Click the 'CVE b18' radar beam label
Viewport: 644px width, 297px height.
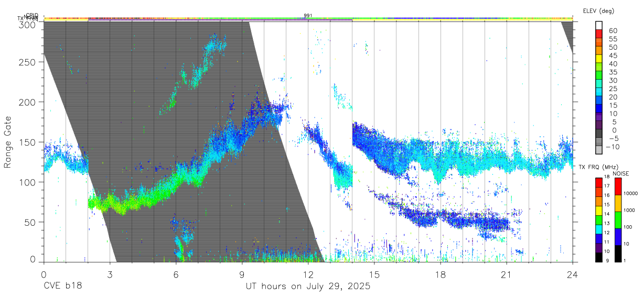point(62,287)
